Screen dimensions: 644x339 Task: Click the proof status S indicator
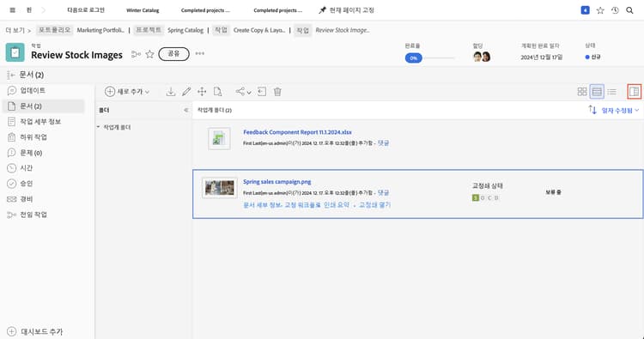pos(476,197)
